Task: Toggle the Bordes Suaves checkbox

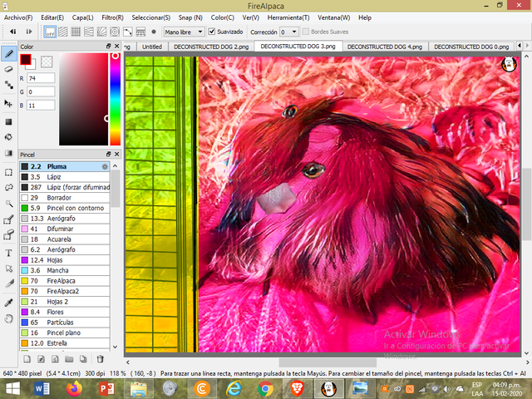Action: tap(306, 32)
